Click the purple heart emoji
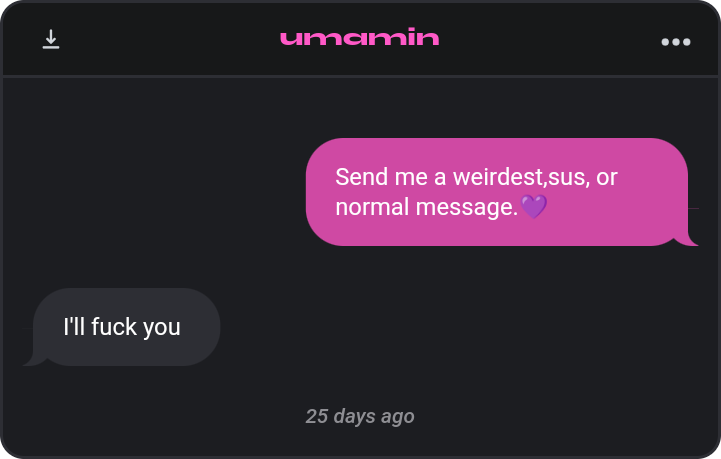This screenshot has height=459, width=721. [533, 206]
